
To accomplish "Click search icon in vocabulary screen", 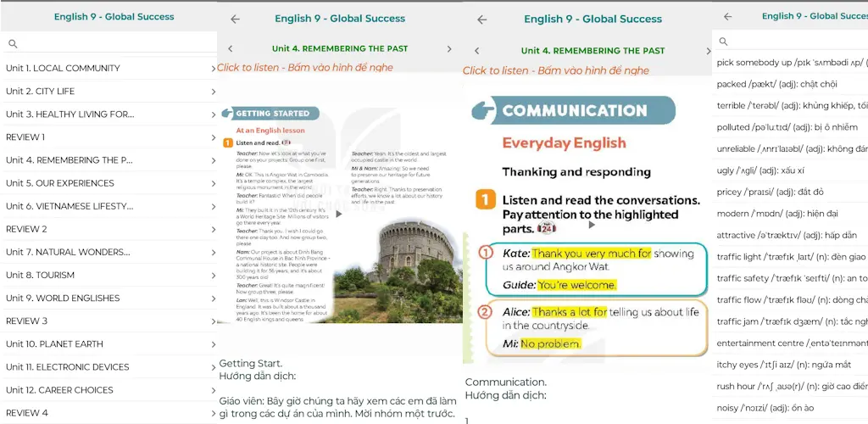I will 723,42.
